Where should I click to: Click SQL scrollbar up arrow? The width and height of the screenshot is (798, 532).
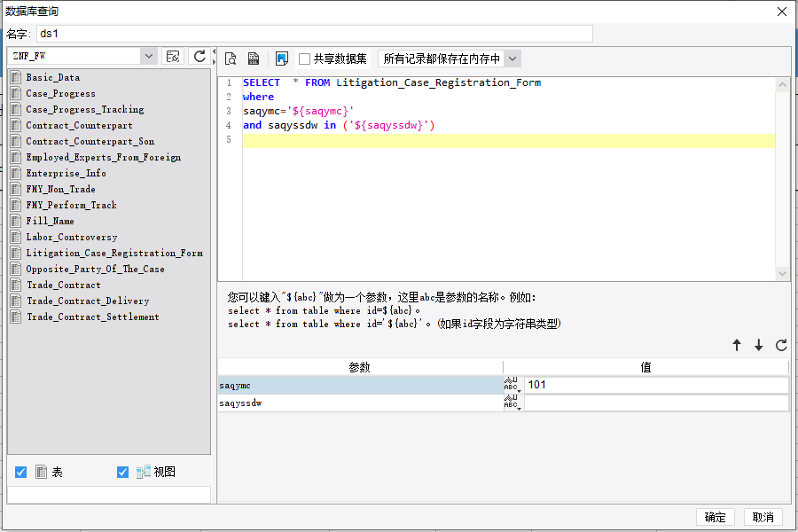pyautogui.click(x=782, y=85)
